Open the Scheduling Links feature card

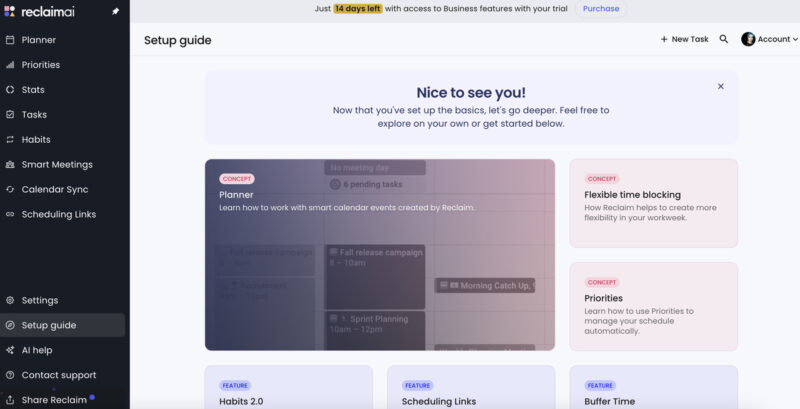coord(471,387)
